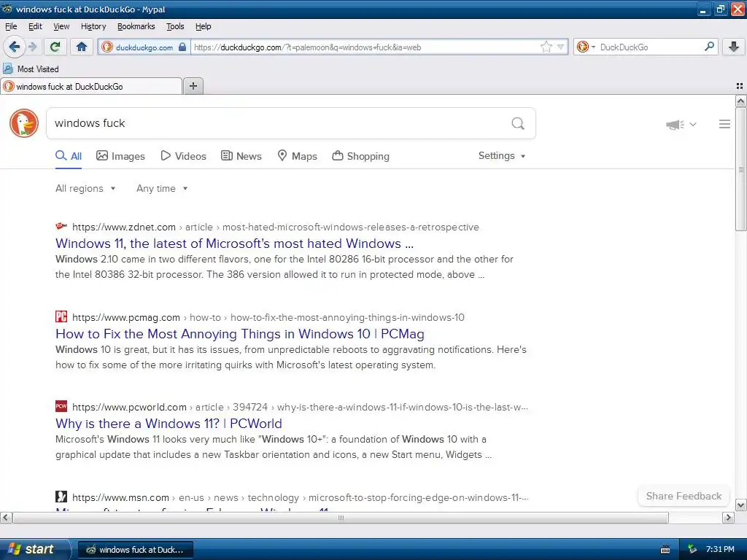This screenshot has width=747, height=560.
Task: Click the ZDNet favicon beside result
Action: click(61, 226)
